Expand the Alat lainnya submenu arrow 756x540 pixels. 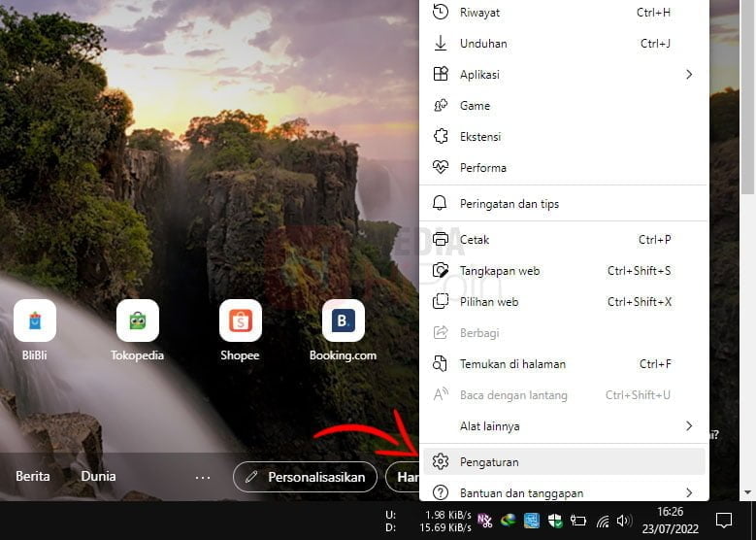[x=689, y=425]
